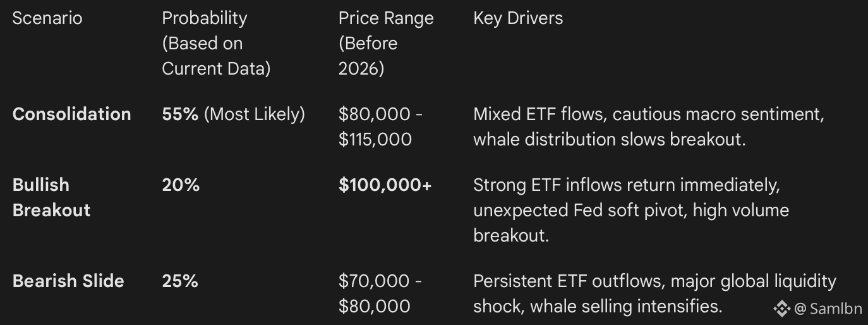868x325 pixels.
Task: Select the Bearish Slide scenario label
Action: point(68,281)
